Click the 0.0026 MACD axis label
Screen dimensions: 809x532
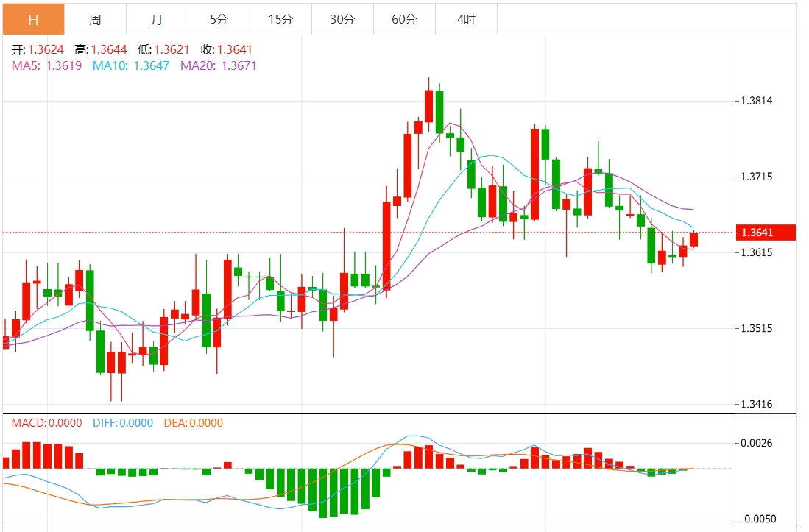pos(757,443)
